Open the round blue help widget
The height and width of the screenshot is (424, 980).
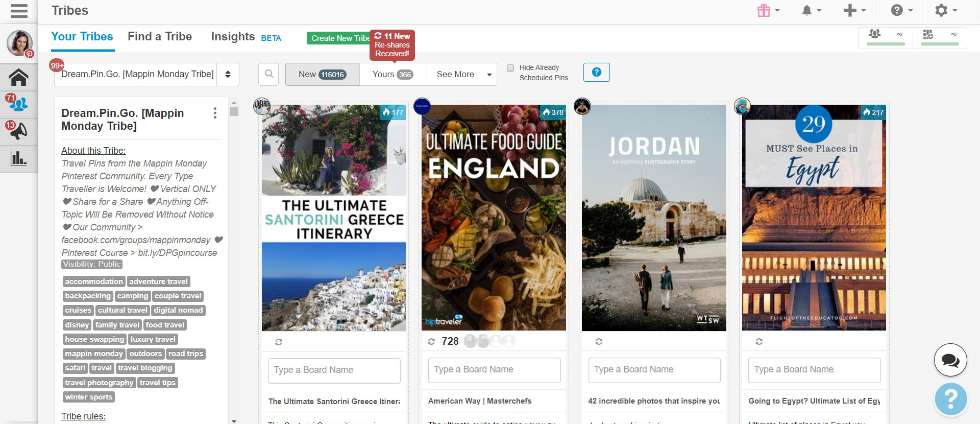(x=951, y=399)
